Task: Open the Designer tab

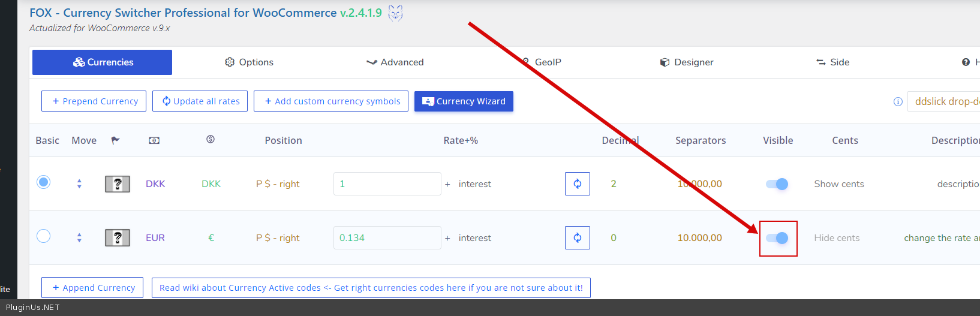Action: [x=687, y=62]
